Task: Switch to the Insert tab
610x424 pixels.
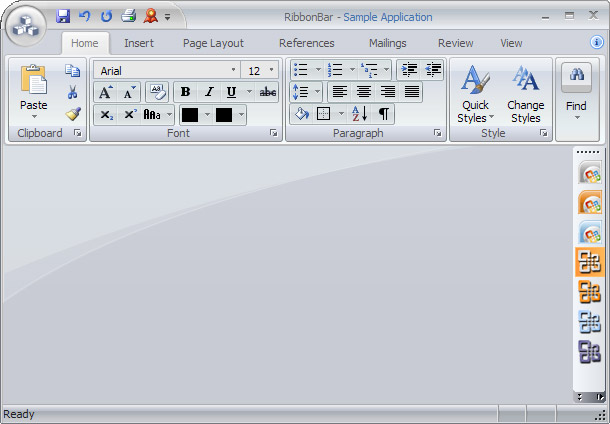Action: (x=139, y=43)
